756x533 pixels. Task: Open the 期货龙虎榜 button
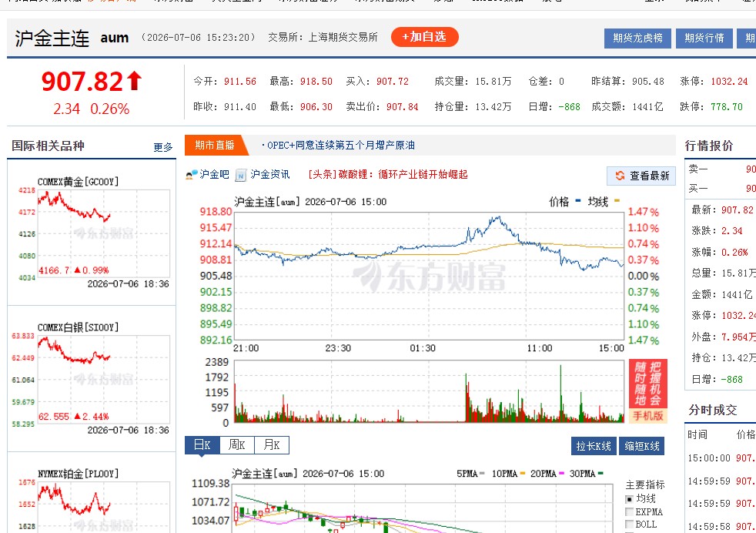point(637,38)
